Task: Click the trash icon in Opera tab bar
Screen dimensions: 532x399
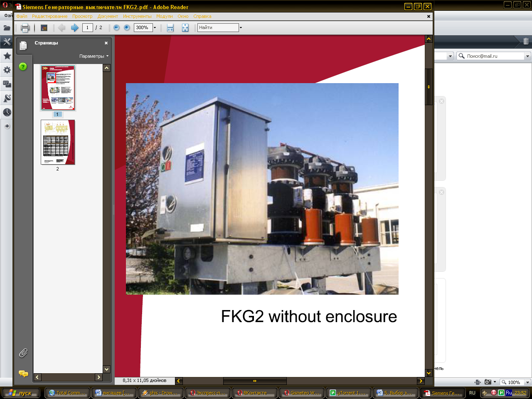Action: click(526, 41)
